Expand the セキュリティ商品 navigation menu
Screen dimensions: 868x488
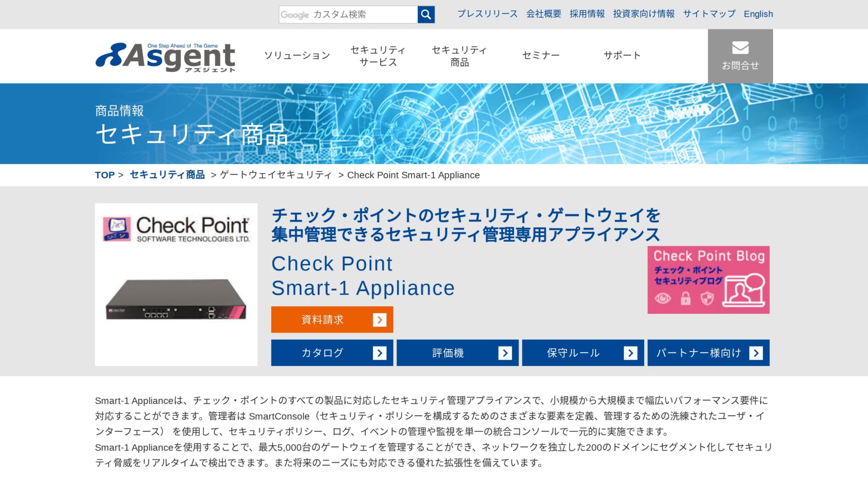(x=459, y=56)
